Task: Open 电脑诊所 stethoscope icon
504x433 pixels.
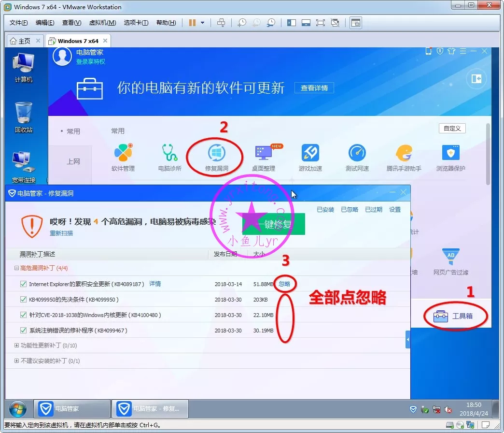Action: tap(170, 154)
